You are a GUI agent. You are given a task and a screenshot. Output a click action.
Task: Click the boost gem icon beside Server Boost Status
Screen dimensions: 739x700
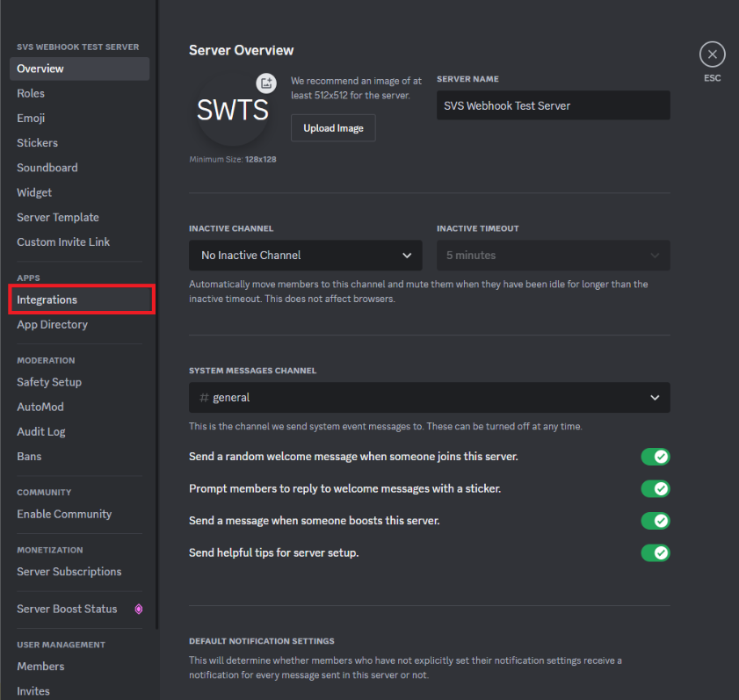[x=138, y=609]
